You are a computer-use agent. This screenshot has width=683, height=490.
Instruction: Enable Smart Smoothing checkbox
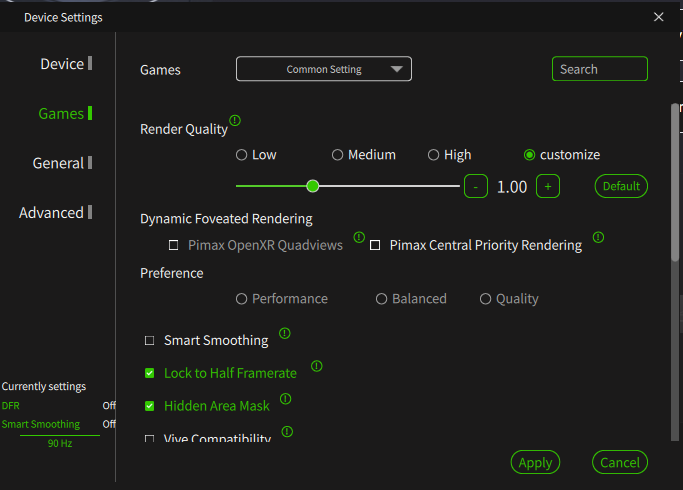[x=149, y=340]
